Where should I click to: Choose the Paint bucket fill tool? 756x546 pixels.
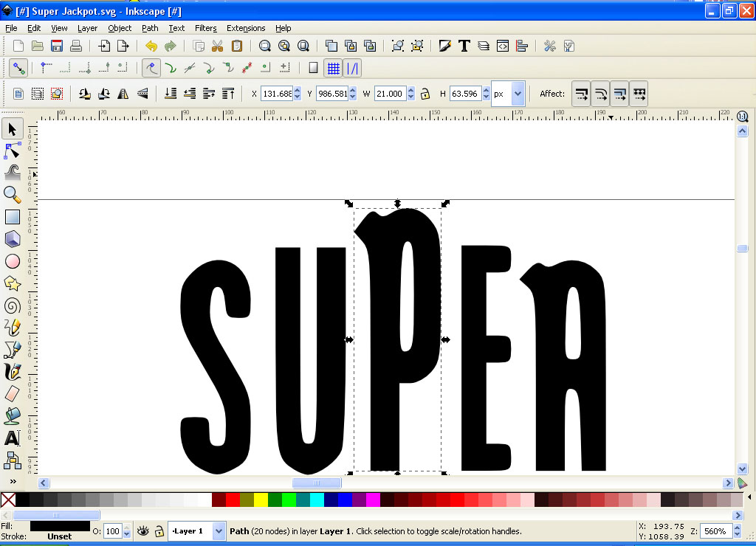(x=13, y=415)
